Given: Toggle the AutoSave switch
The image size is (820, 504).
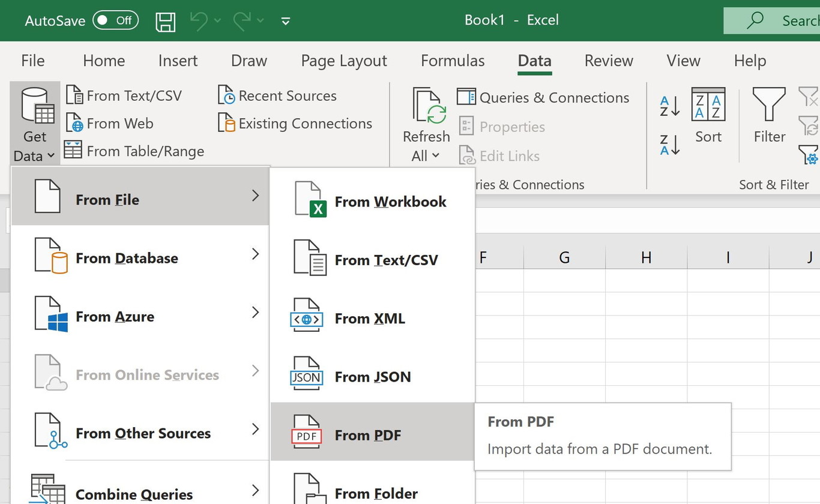Looking at the screenshot, I should click(115, 20).
